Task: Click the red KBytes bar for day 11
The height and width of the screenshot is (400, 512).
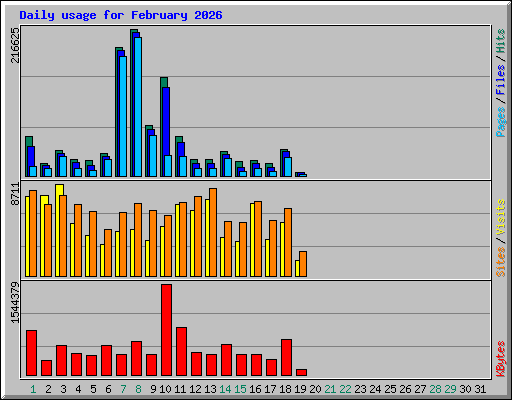Action: (x=181, y=352)
